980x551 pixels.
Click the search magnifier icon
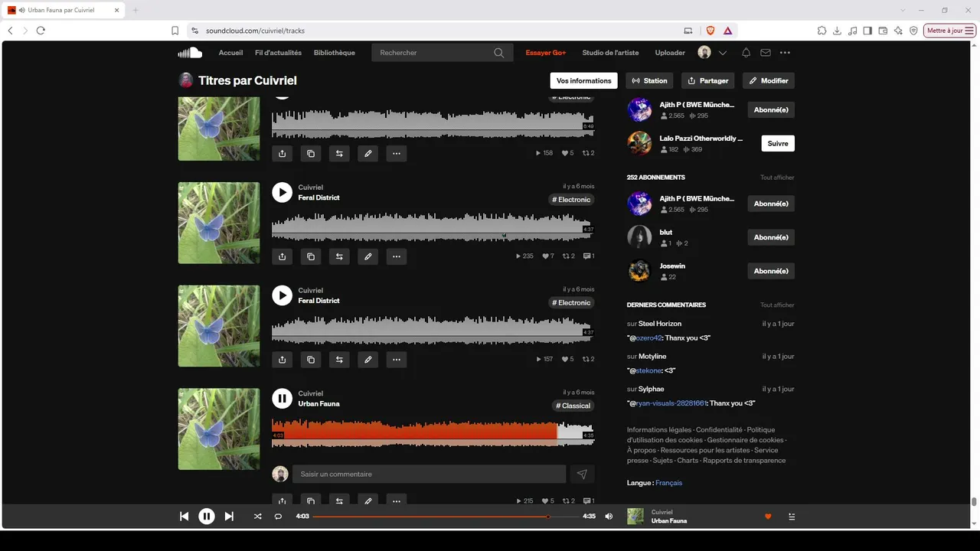pyautogui.click(x=499, y=53)
